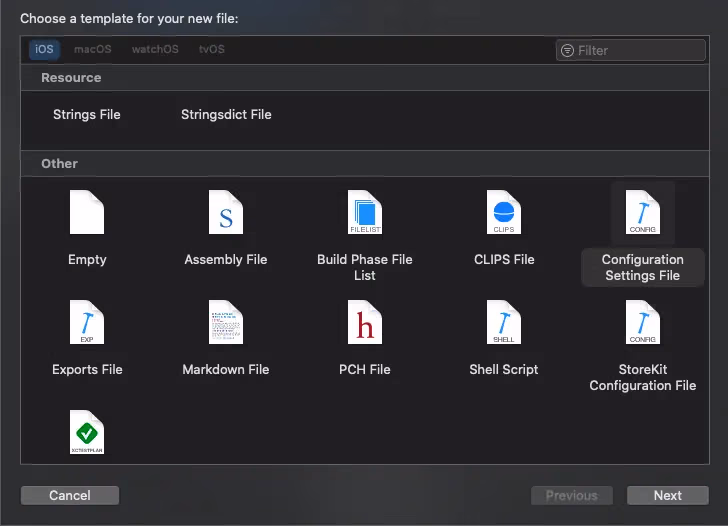Select the Markdown File template icon
The width and height of the screenshot is (728, 526).
click(x=226, y=322)
